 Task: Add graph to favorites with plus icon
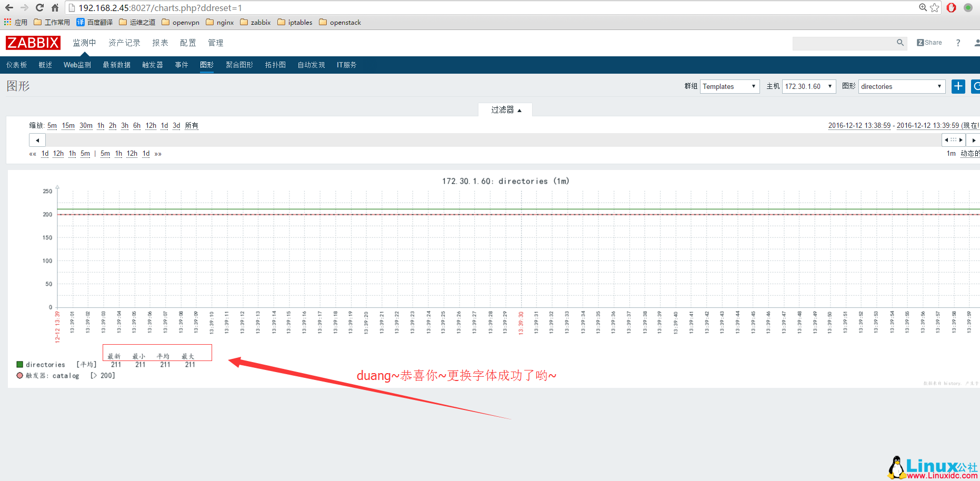click(958, 86)
